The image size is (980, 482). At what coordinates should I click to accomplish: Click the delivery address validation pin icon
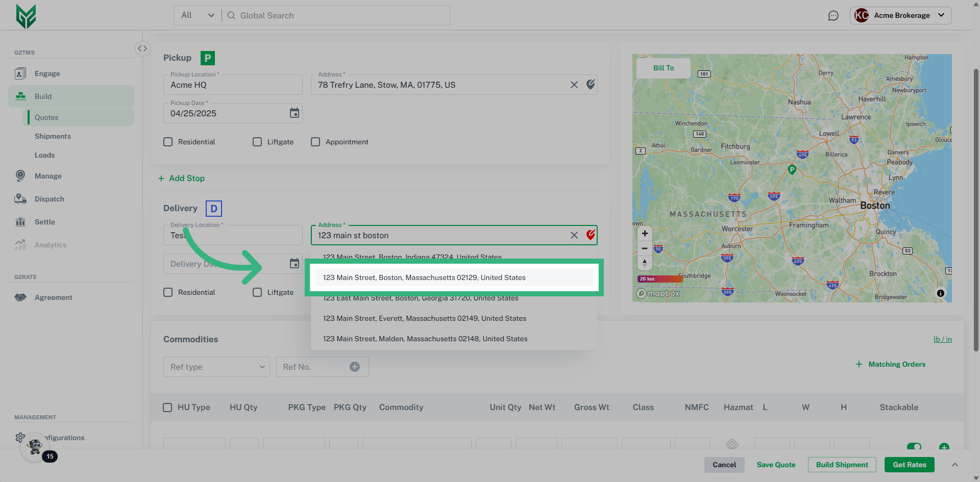point(591,235)
